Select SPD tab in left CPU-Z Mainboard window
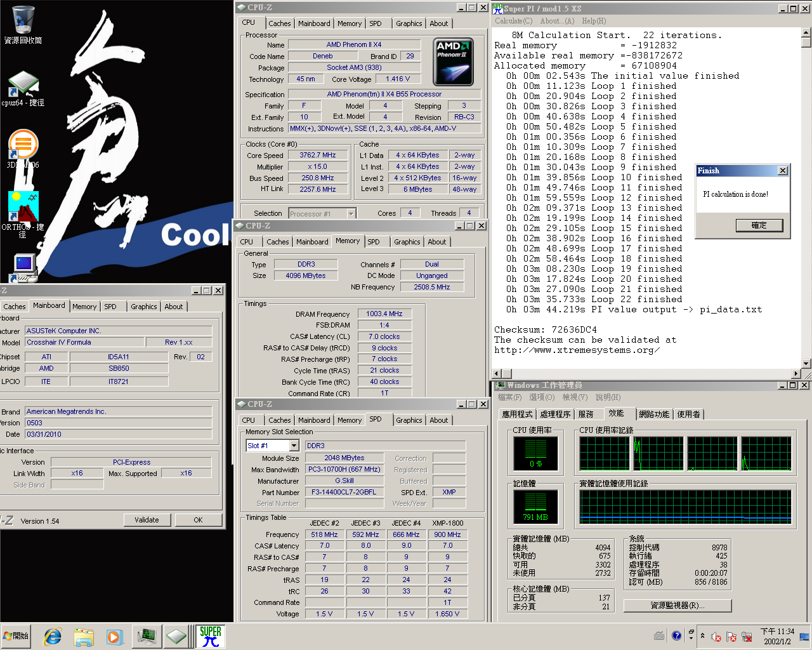812x650 pixels. (x=110, y=307)
